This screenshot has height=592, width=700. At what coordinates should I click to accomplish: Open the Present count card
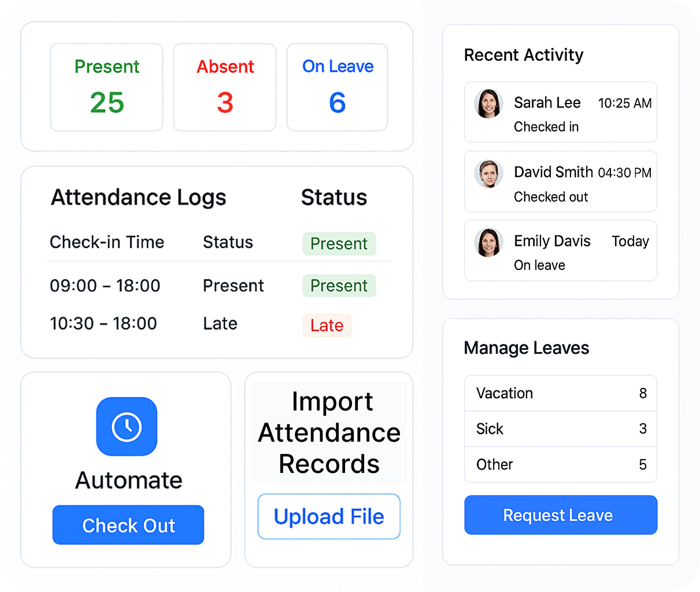[x=107, y=87]
